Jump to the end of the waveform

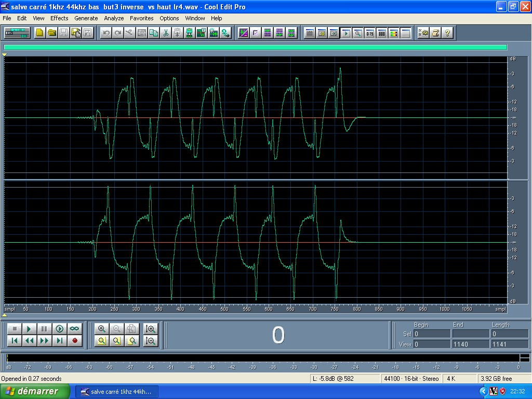point(60,341)
